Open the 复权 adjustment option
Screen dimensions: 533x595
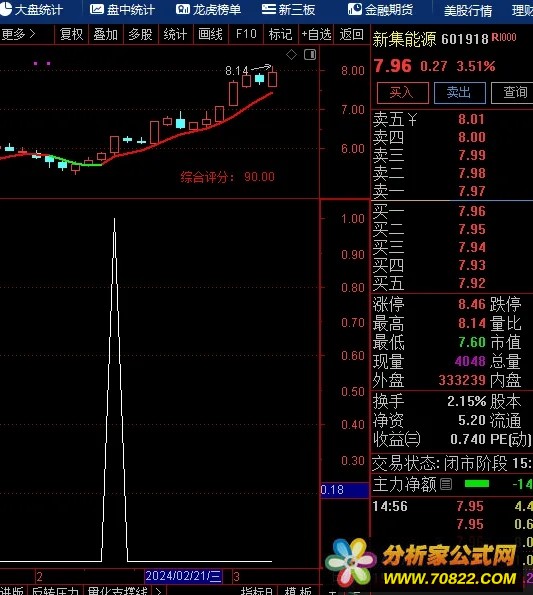click(71, 35)
